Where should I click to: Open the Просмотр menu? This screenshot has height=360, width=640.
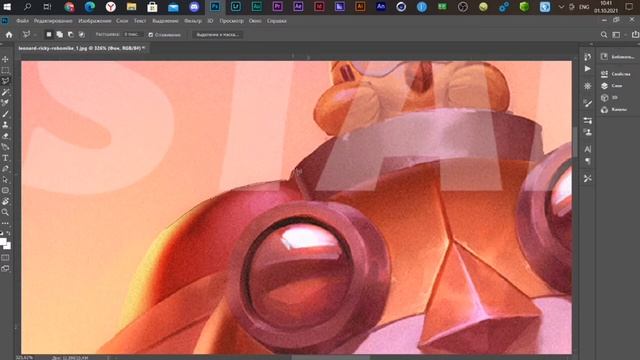tap(231, 21)
